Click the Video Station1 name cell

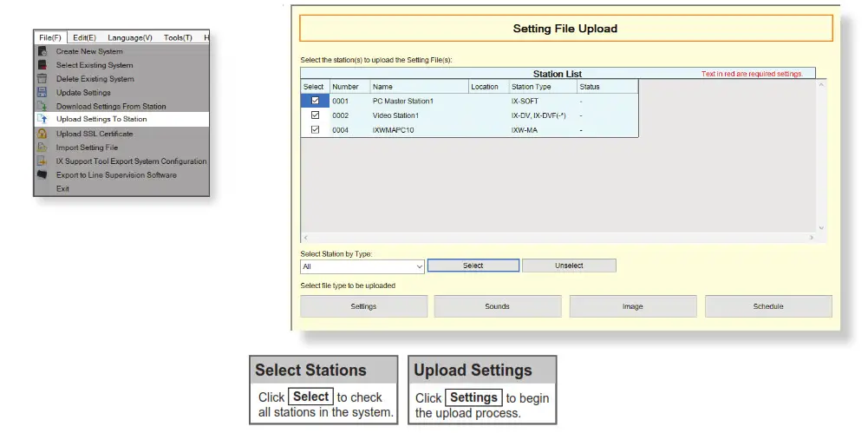(x=420, y=115)
